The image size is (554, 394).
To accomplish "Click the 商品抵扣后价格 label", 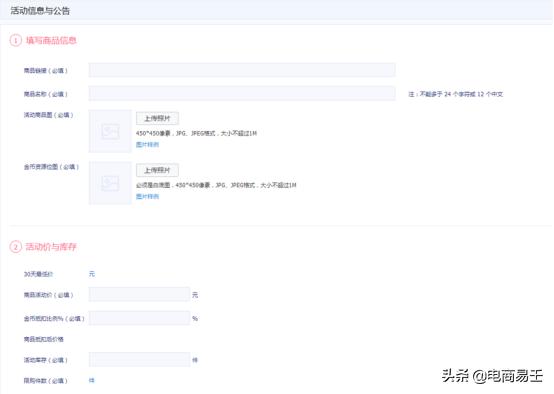I will (x=43, y=339).
